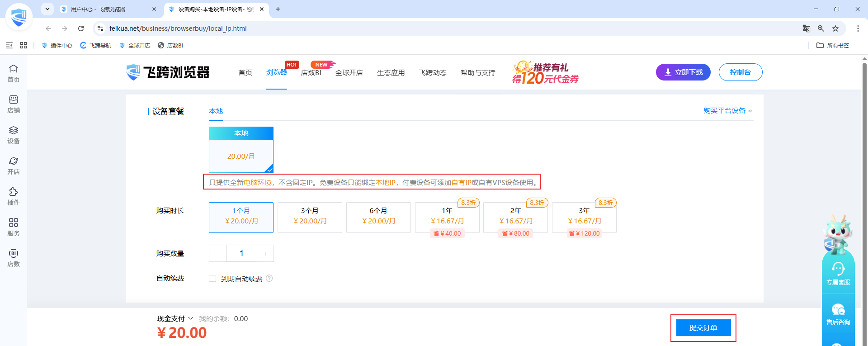Open the 全球开店 bookmark
The image size is (868, 346).
tap(135, 45)
